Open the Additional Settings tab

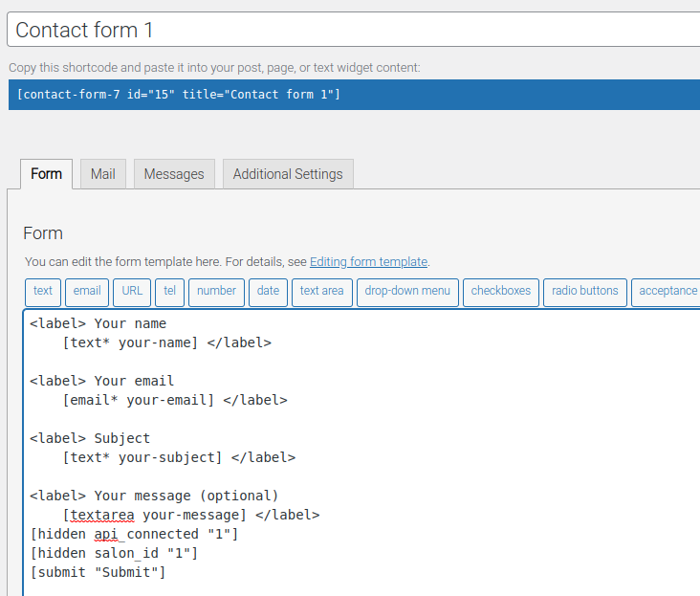tap(288, 174)
